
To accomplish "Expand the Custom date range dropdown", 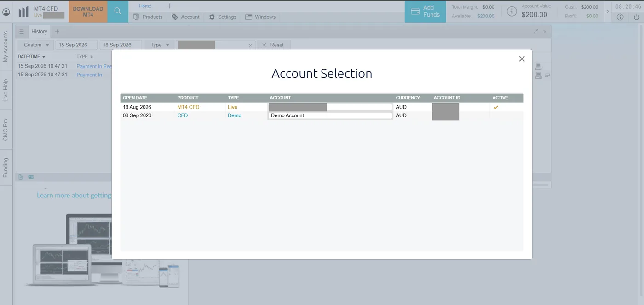I will [36, 45].
